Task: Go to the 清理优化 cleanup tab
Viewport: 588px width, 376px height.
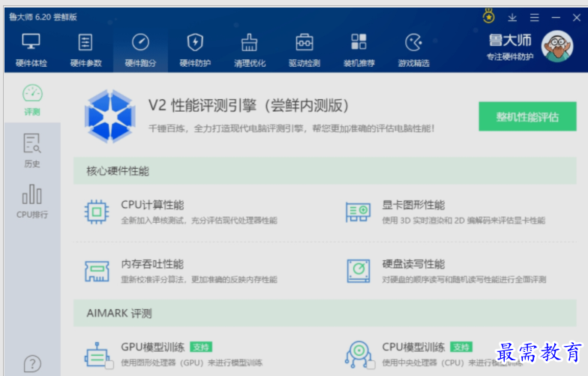Action: (250, 50)
